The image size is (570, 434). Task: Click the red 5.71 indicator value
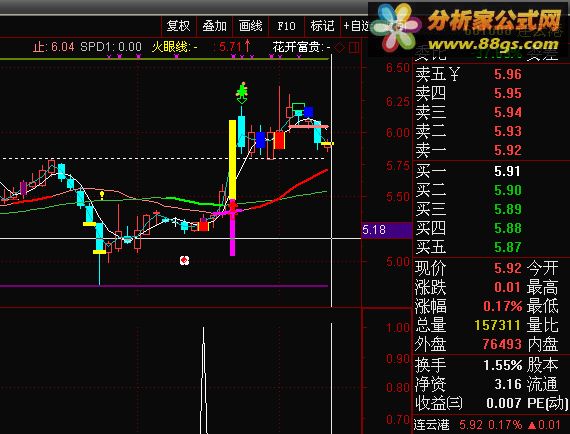(x=230, y=47)
